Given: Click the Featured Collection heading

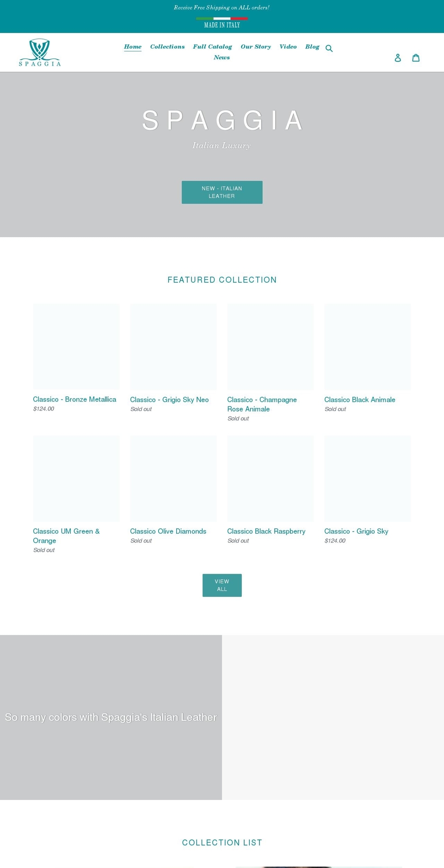Looking at the screenshot, I should pyautogui.click(x=222, y=280).
